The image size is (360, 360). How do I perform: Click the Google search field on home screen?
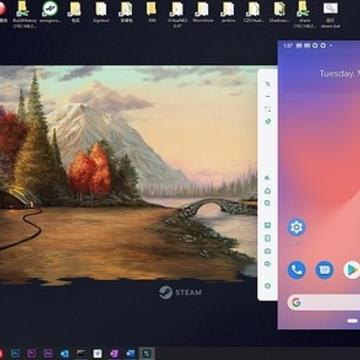[x=324, y=302]
